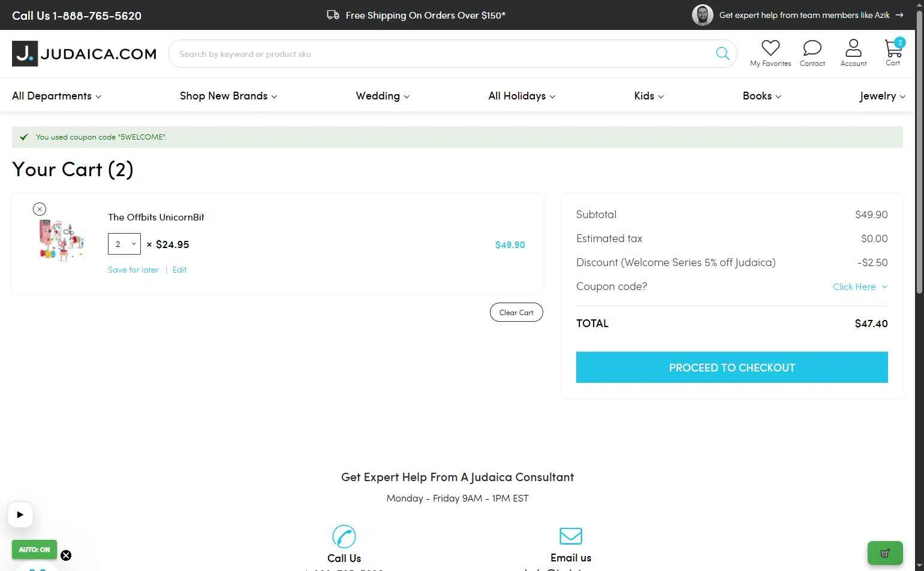Open the quantity dropdown for UnicornBit
This screenshot has height=571, width=924.
pos(124,244)
